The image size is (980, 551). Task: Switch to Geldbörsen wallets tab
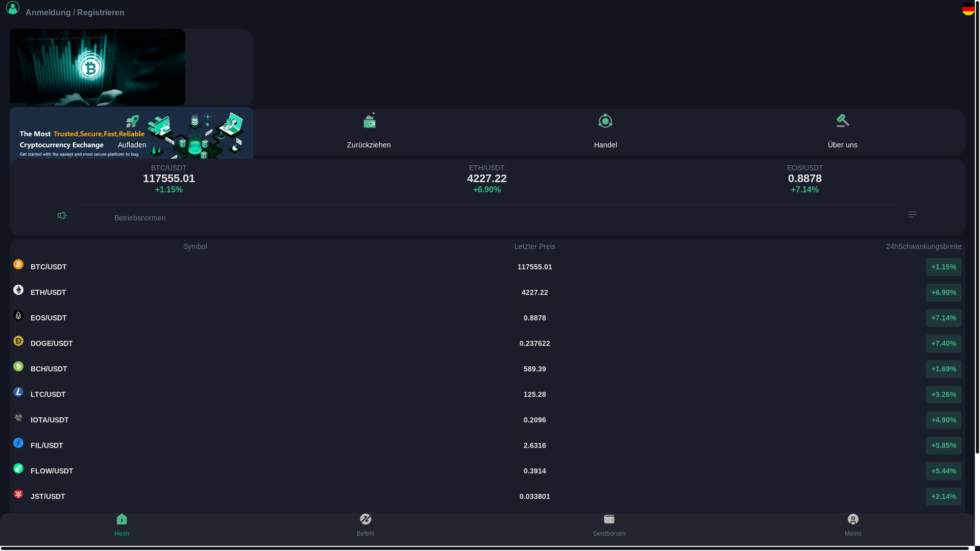(609, 525)
